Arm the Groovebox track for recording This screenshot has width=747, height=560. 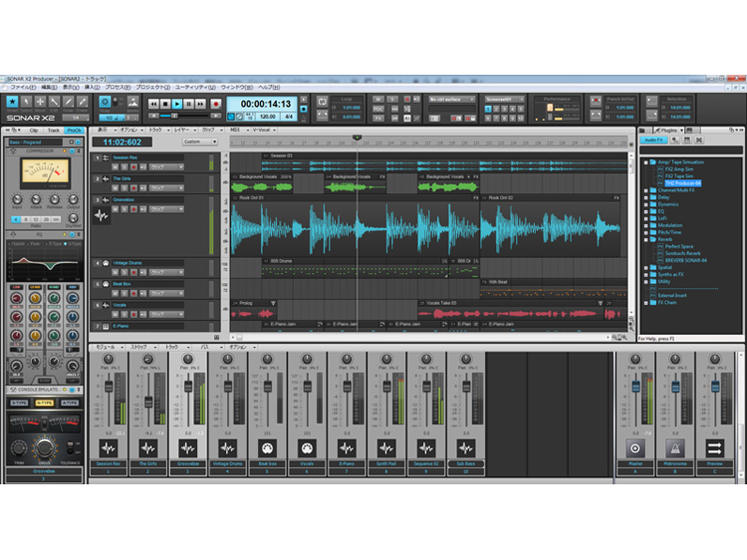[x=134, y=209]
